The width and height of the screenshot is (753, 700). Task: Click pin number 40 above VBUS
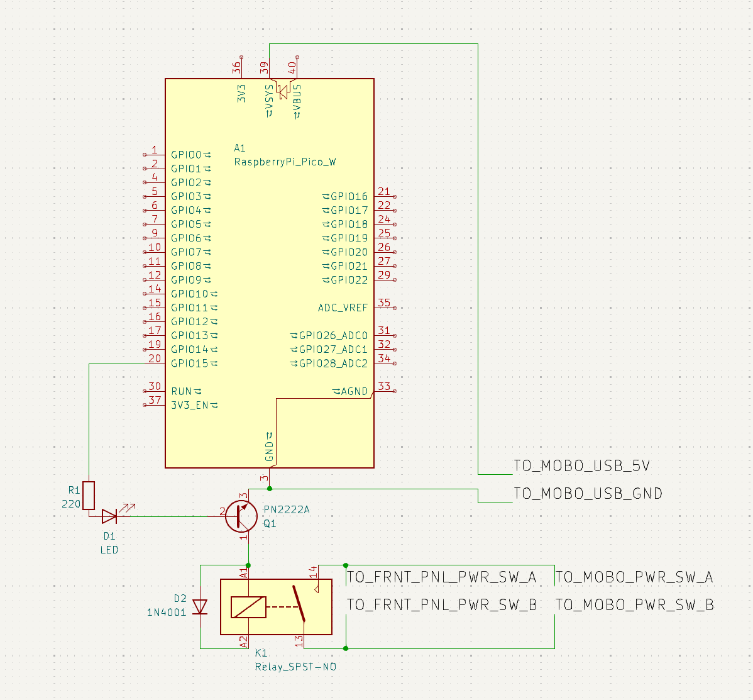(292, 68)
